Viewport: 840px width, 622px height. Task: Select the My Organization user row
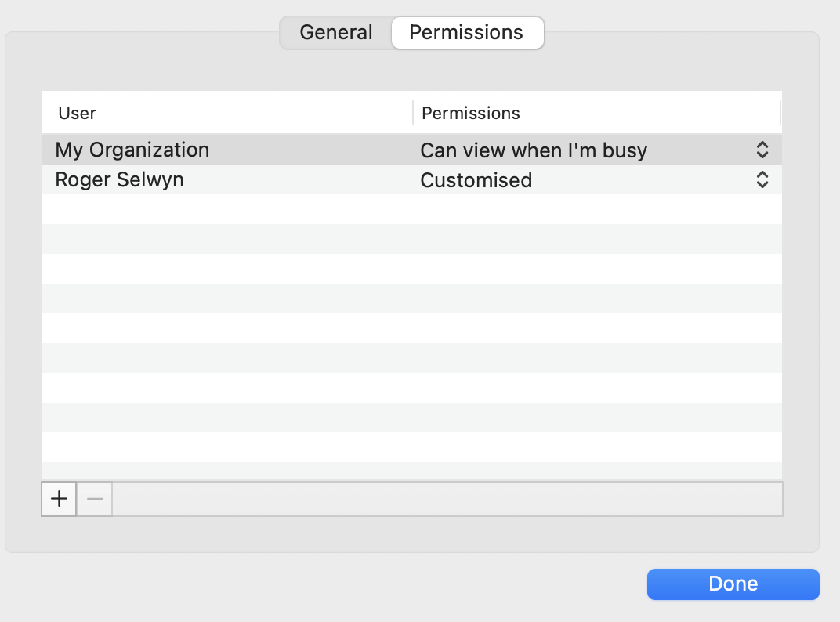click(132, 150)
